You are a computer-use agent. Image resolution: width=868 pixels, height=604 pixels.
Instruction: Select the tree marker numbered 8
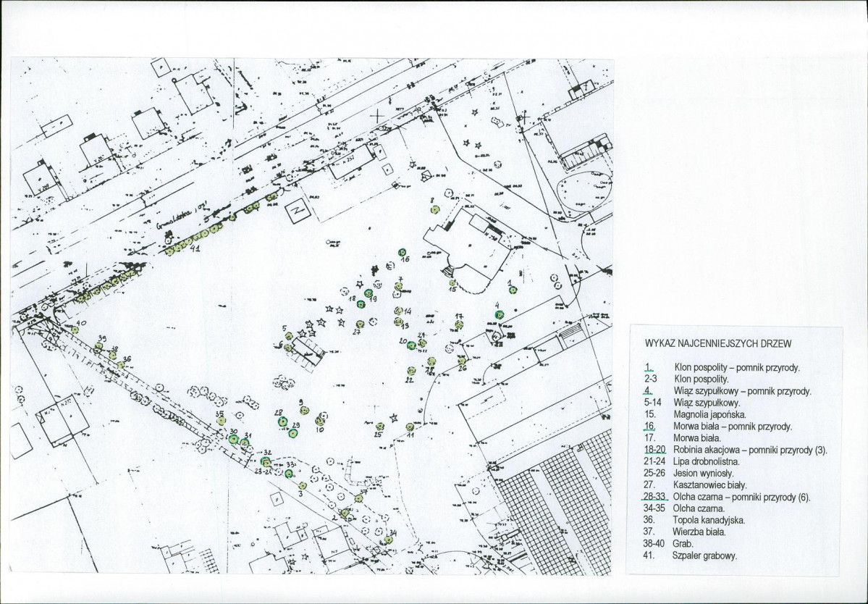tap(435, 209)
